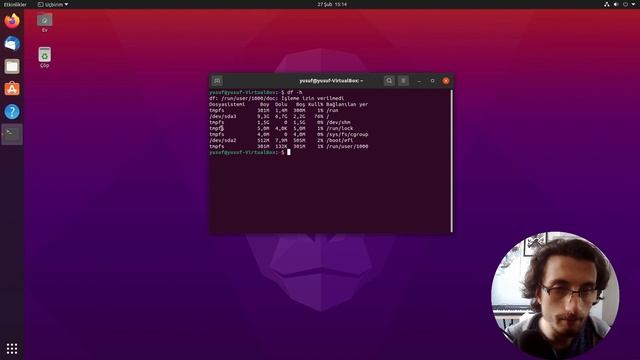Open the Files manager in dock
640x360 pixels.
tap(12, 66)
